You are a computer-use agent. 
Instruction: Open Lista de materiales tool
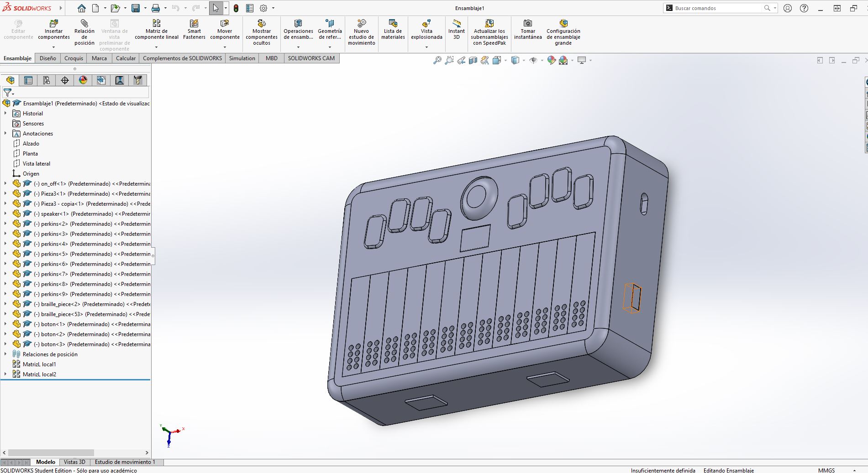pos(393,30)
